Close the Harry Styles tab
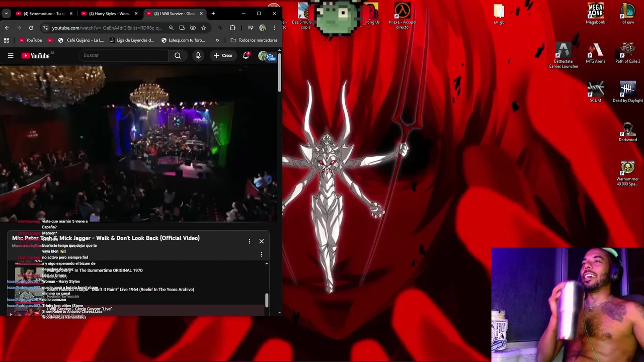Screen dimensions: 644x362 click(136, 14)
